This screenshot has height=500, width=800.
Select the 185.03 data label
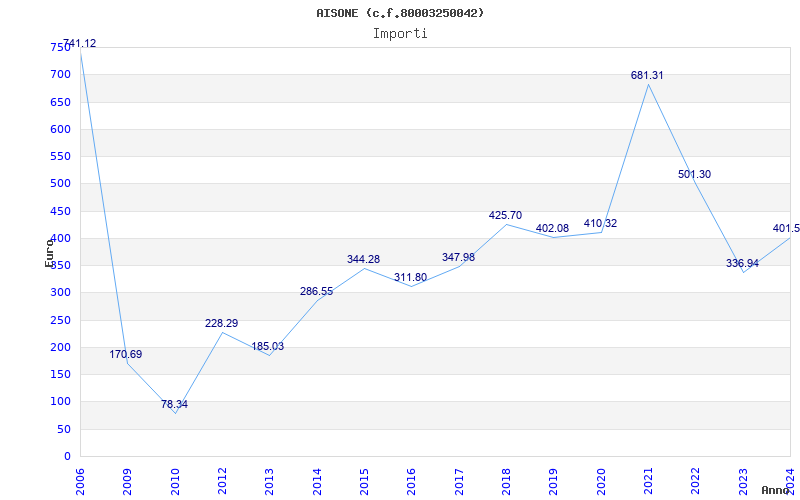(x=268, y=346)
